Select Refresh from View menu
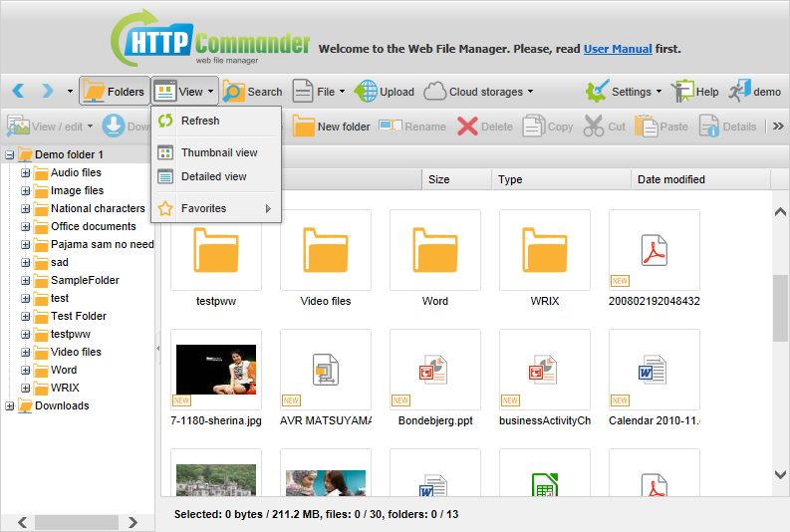 coord(199,121)
